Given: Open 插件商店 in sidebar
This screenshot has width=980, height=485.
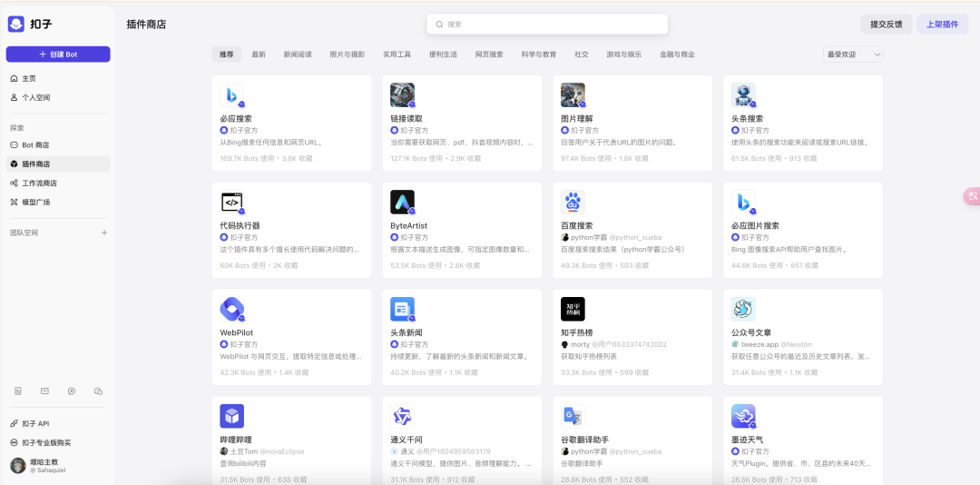Looking at the screenshot, I should click(58, 164).
